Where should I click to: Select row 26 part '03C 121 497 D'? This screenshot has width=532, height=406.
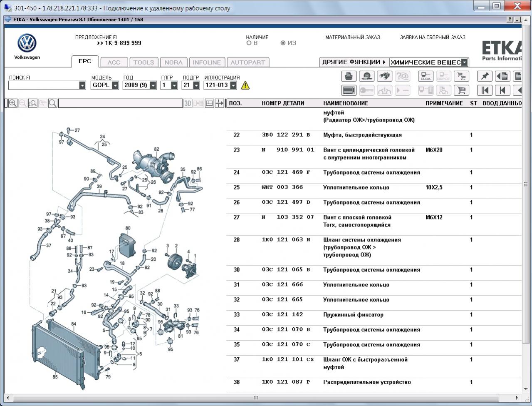(286, 202)
